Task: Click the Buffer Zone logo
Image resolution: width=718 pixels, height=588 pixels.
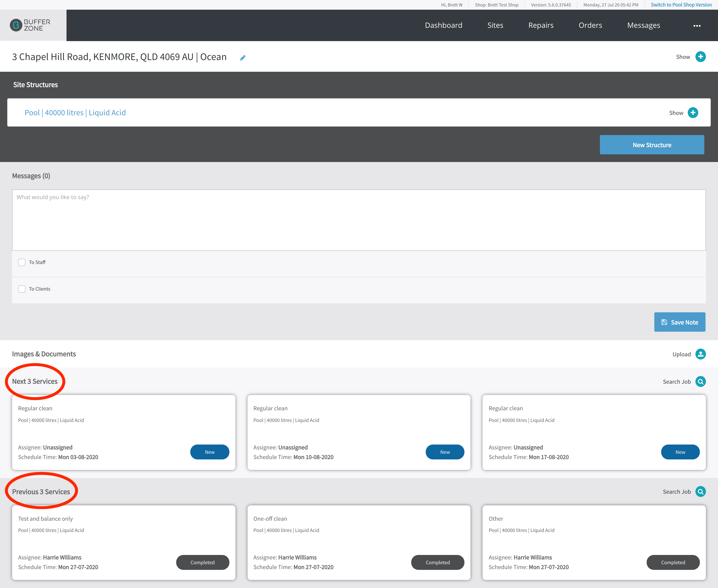Action: [30, 25]
